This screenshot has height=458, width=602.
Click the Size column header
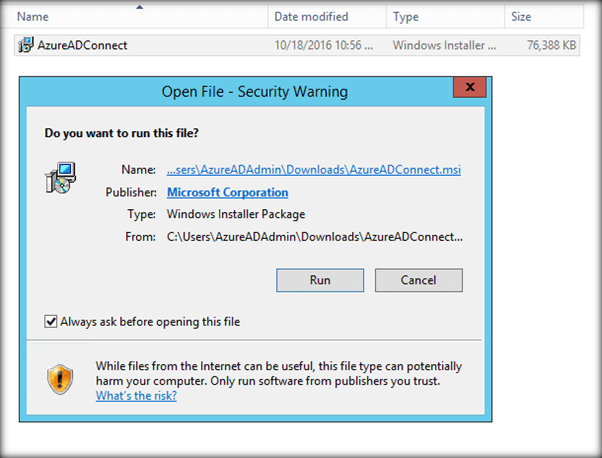point(521,17)
